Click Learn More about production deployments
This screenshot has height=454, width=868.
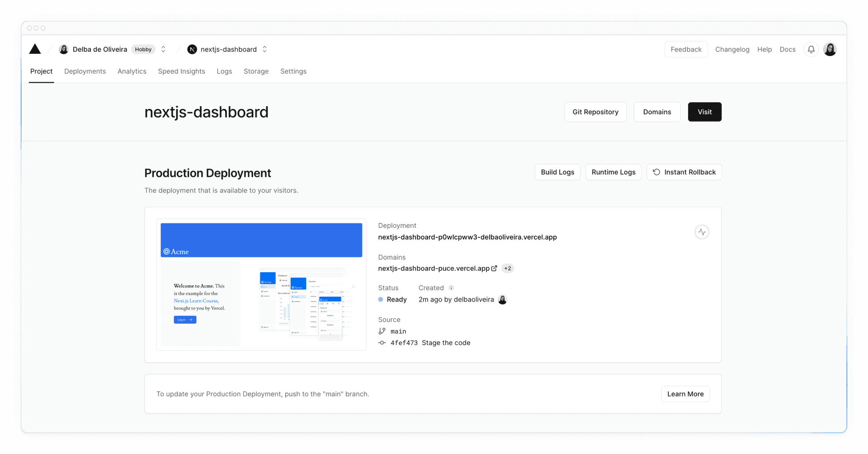pyautogui.click(x=685, y=394)
